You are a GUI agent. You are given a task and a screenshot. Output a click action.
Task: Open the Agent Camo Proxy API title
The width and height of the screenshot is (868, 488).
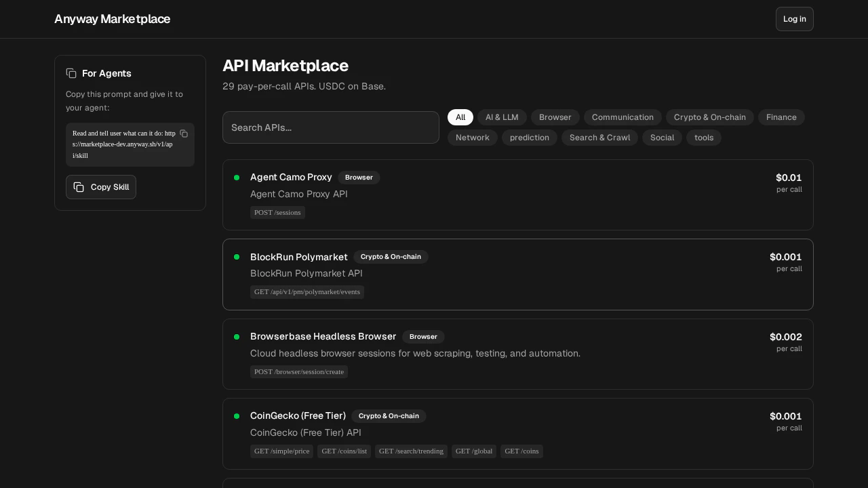(291, 177)
